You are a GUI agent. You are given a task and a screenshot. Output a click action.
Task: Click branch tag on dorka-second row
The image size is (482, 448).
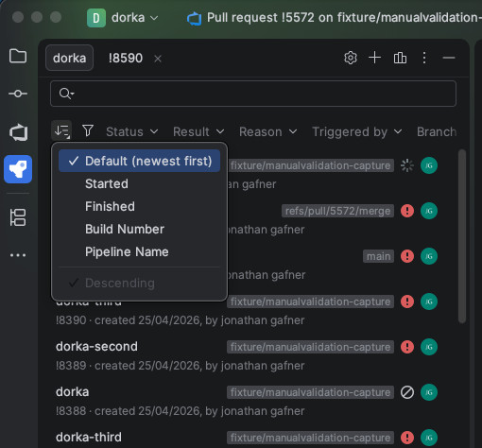(x=310, y=347)
